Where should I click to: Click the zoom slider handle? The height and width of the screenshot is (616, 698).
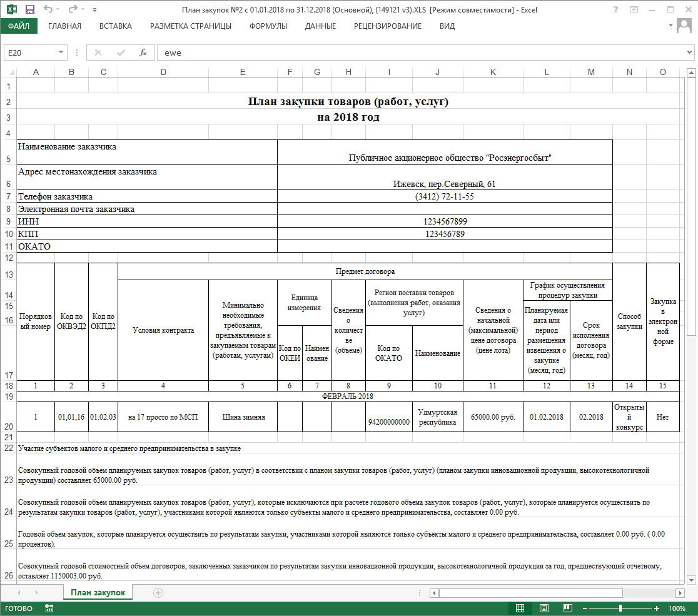pos(620,608)
